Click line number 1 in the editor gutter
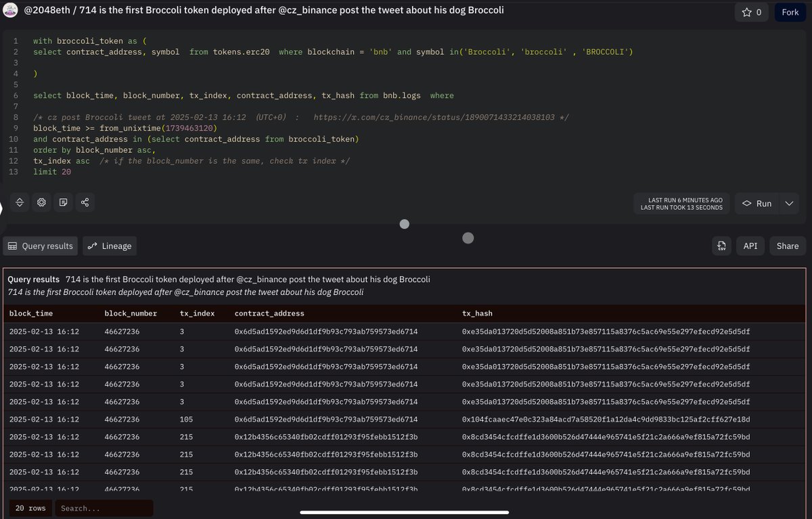 16,41
